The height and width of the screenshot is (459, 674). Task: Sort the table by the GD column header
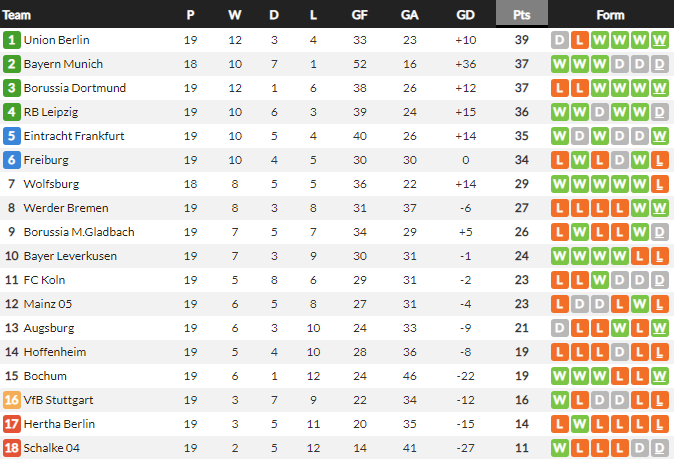pyautogui.click(x=465, y=15)
